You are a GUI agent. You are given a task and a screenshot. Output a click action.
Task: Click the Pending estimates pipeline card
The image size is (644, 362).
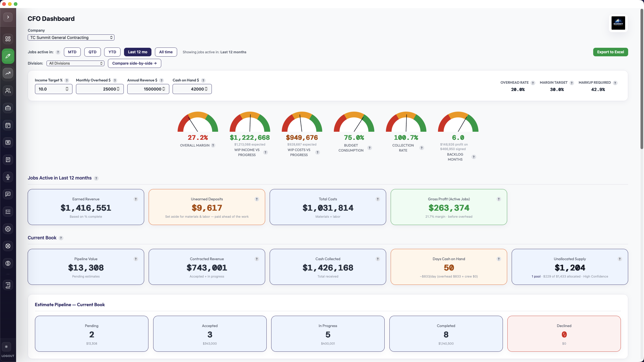point(92,334)
